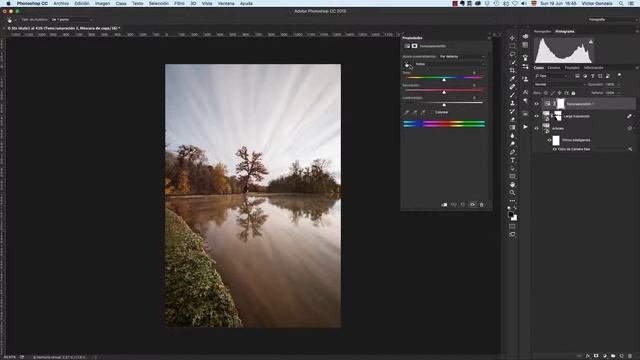Hide the Larga Exposición layer

click(x=537, y=116)
